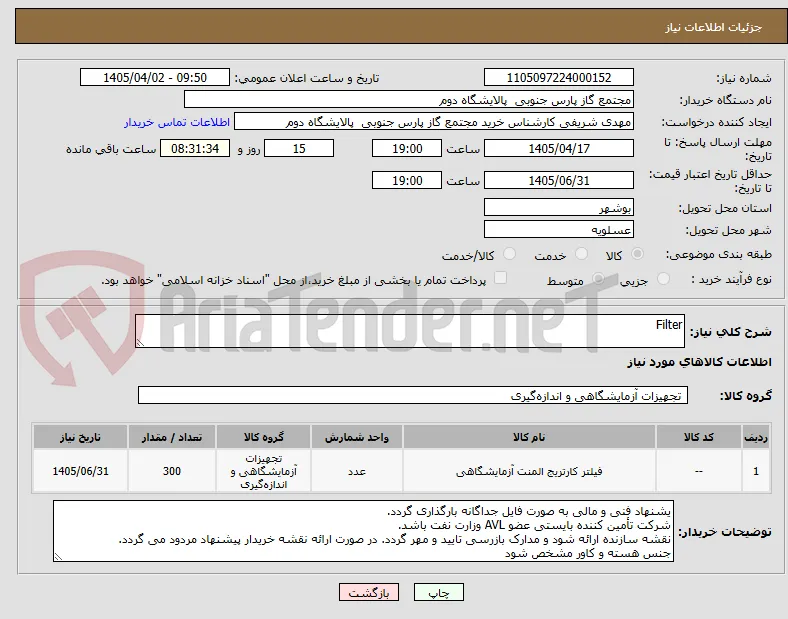Click the واحد شمارش column header
Viewport: 788px width, 619px height.
[x=356, y=437]
